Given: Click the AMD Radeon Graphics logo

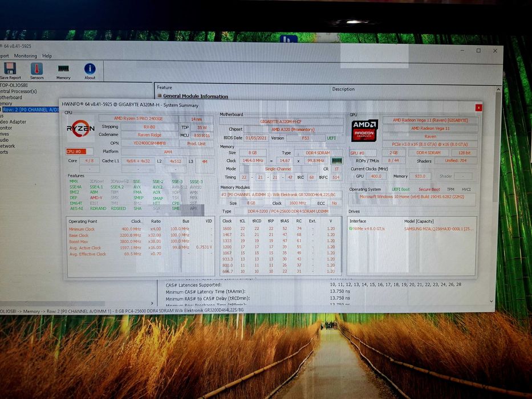Looking at the screenshot, I should tap(364, 131).
